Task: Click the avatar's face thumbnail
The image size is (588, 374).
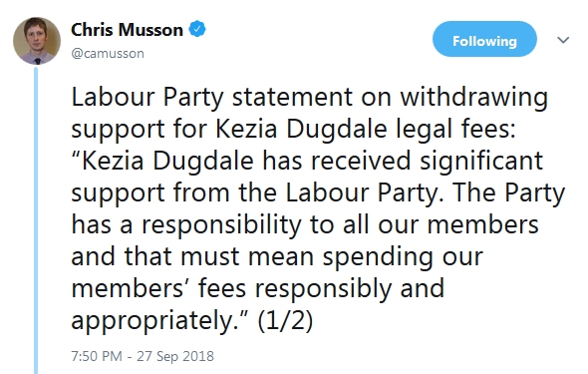Action: pyautogui.click(x=37, y=41)
